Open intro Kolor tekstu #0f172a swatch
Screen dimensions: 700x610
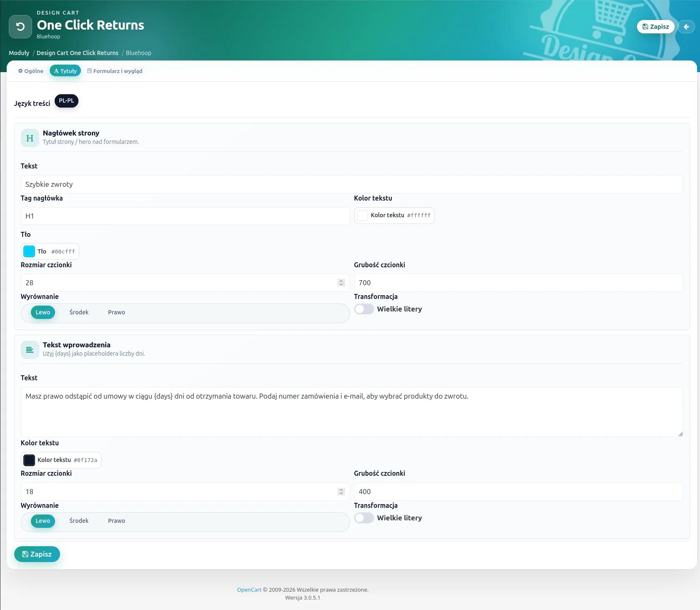point(61,460)
